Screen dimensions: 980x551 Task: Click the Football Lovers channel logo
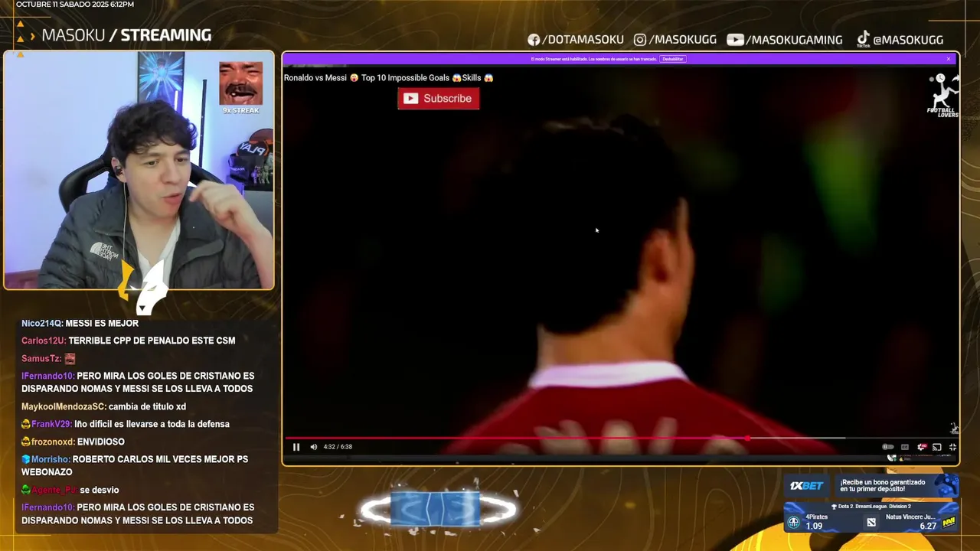pos(943,100)
